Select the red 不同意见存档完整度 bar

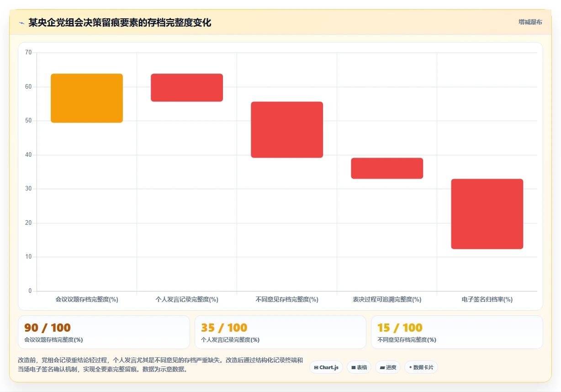[287, 130]
